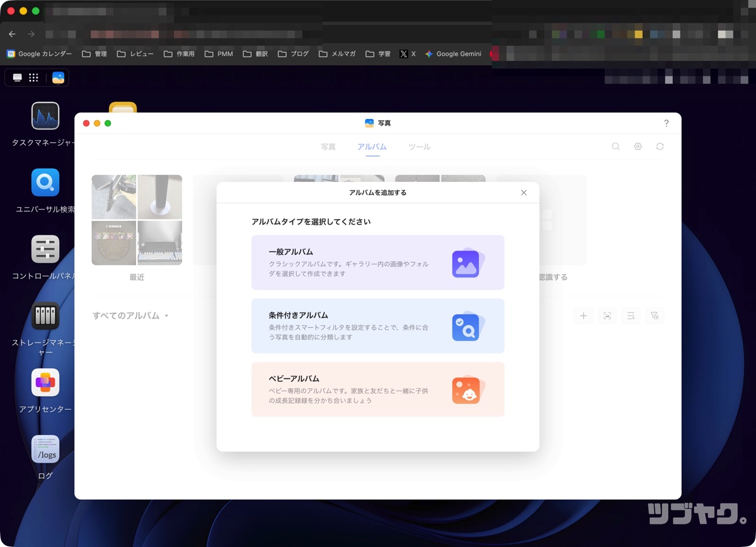Refresh the photo library
The width and height of the screenshot is (756, 547).
(660, 146)
